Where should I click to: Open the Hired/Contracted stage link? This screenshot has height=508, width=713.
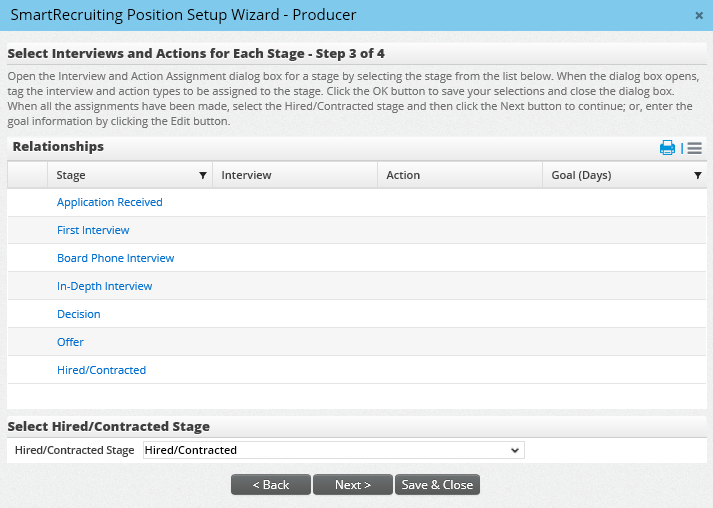click(x=101, y=370)
